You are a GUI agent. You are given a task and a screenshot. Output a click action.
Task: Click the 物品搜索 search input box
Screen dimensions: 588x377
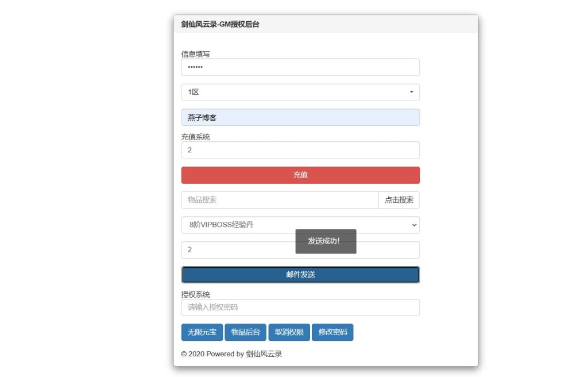pos(280,199)
